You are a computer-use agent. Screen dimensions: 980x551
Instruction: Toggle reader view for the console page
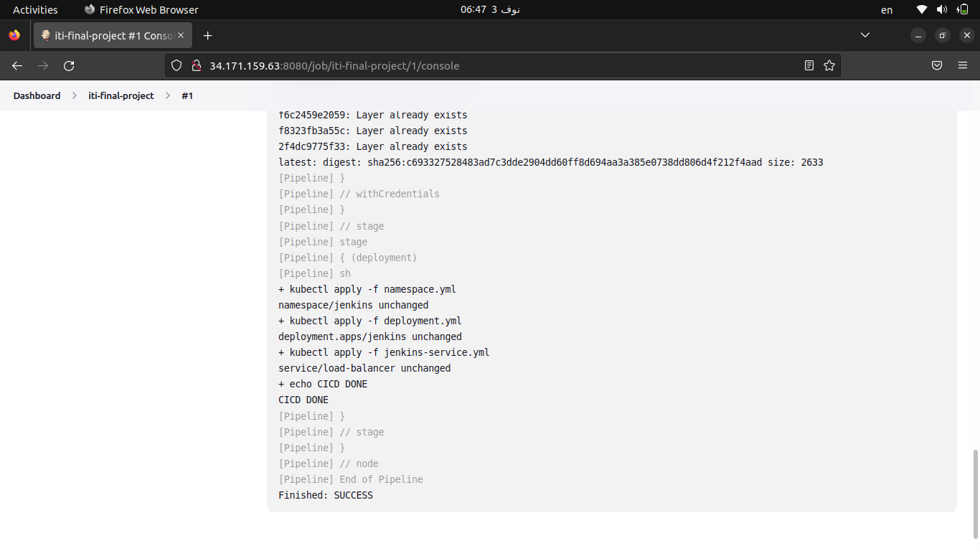809,65
